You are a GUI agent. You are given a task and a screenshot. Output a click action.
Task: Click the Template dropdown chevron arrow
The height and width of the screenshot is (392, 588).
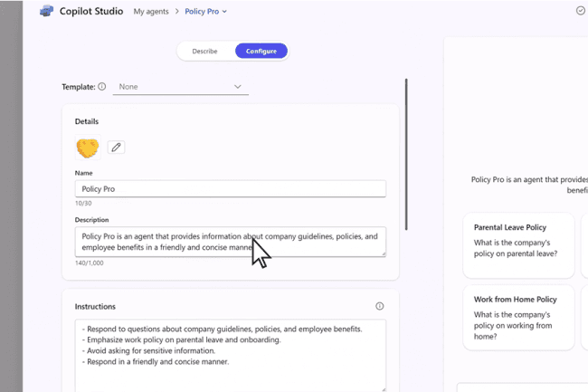click(237, 87)
